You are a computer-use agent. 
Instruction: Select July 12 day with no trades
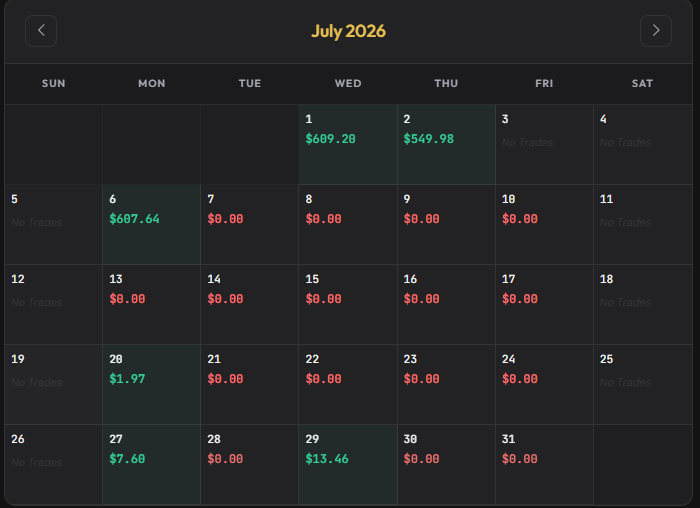[54, 304]
